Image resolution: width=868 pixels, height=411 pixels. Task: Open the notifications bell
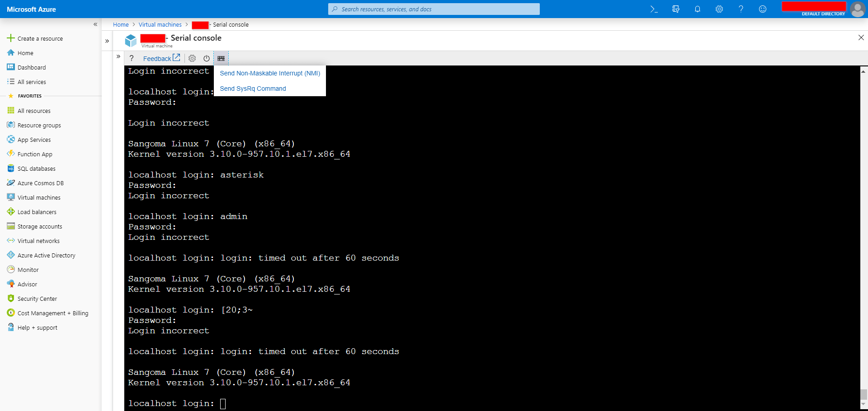coord(698,9)
